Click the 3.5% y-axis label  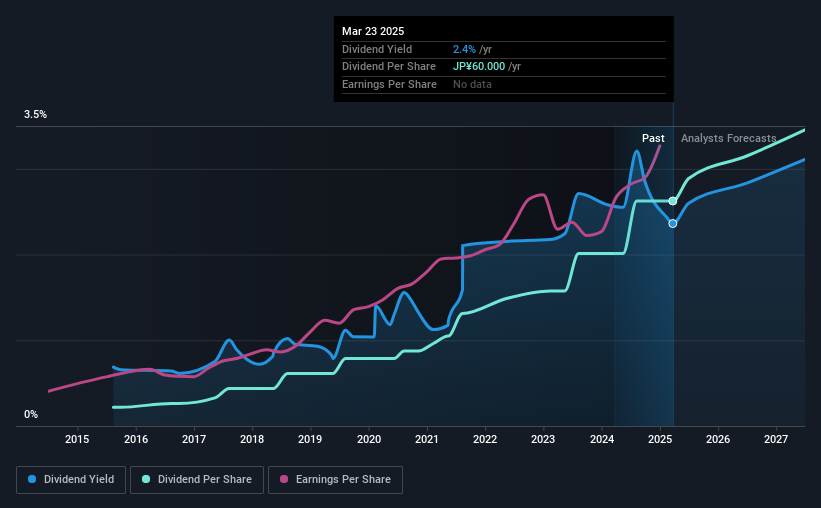click(x=35, y=115)
